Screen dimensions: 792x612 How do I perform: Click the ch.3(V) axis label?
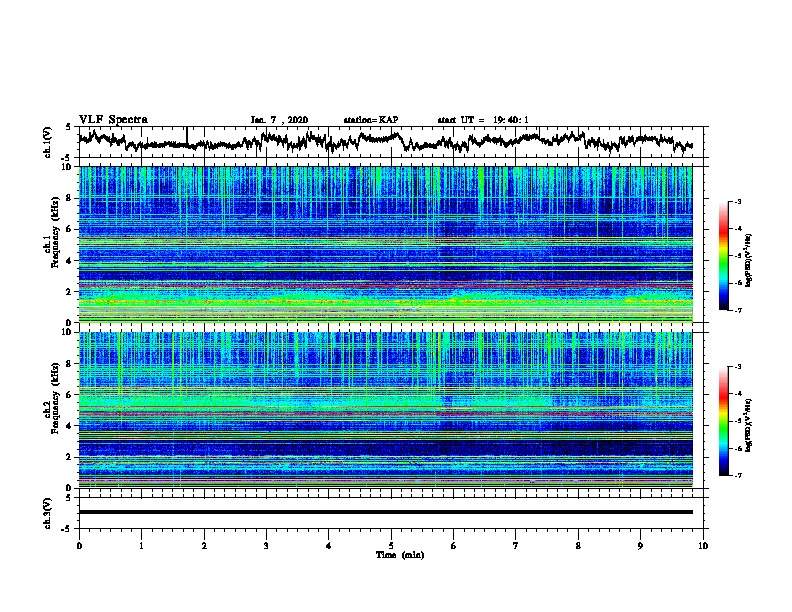click(x=48, y=513)
